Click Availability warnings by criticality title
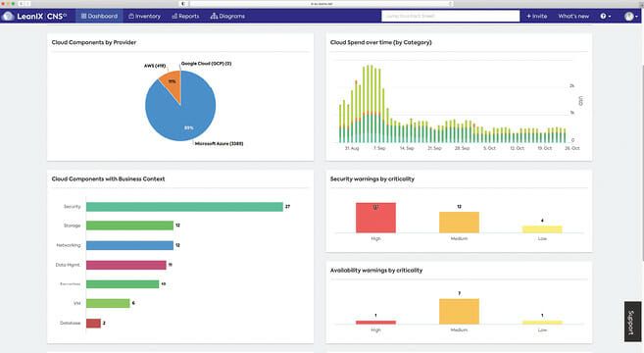Image resolution: width=644 pixels, height=353 pixels. click(376, 271)
